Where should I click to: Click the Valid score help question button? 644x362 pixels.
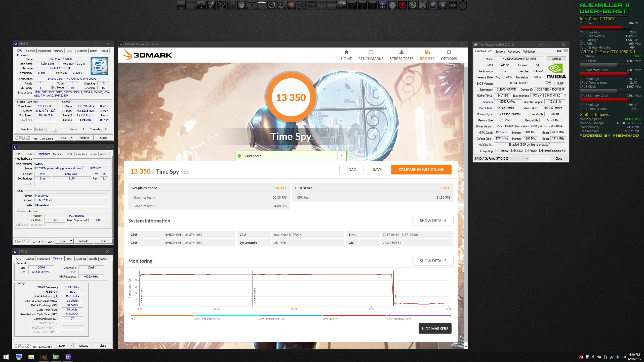click(341, 156)
